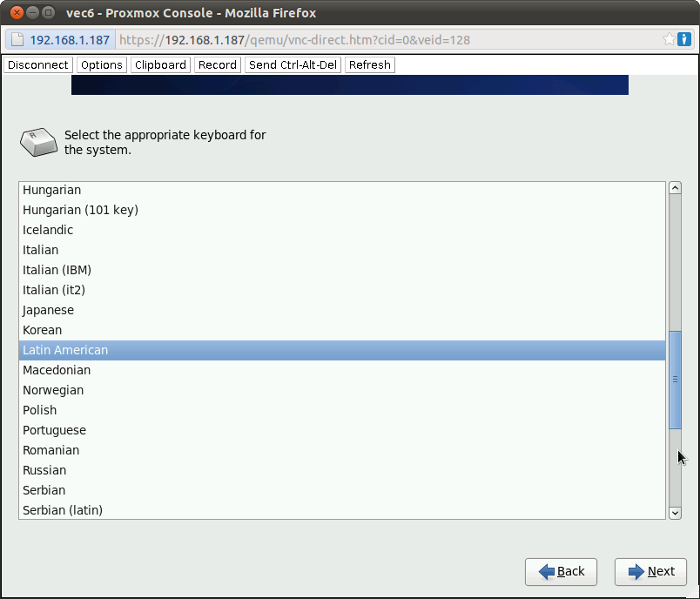The image size is (700, 599).
Task: Click the down arrow of the list scrollbar
Action: 674,513
